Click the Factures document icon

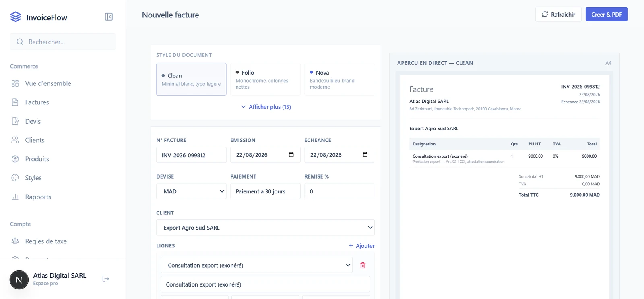tap(15, 102)
